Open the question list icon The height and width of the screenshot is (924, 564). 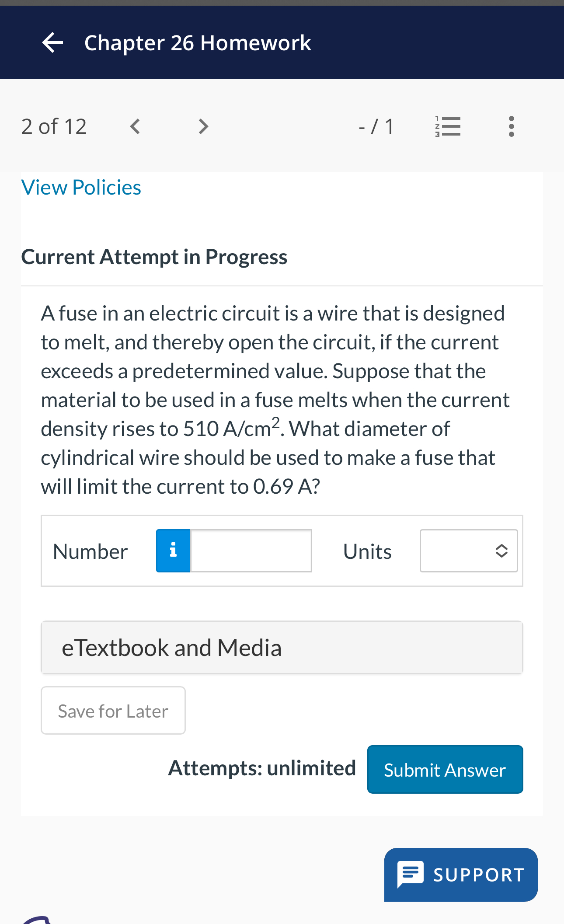448,126
